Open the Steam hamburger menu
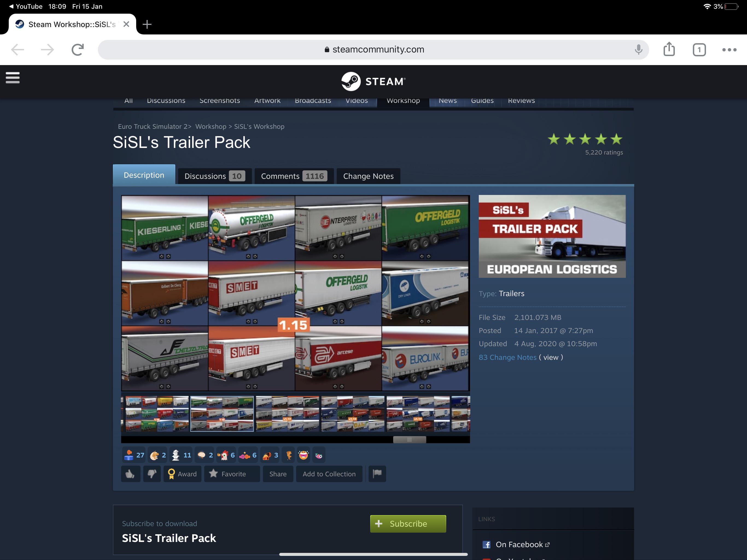 13,78
